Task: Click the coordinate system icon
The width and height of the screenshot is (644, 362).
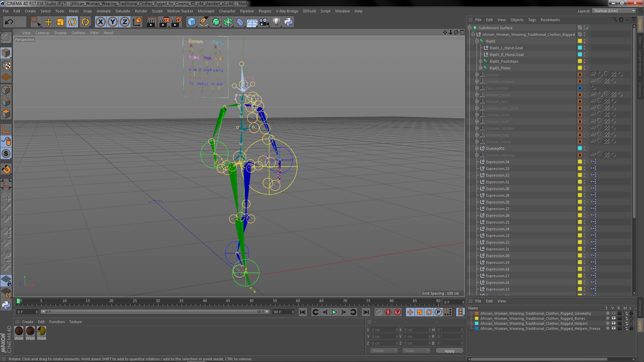Action: coord(137,22)
